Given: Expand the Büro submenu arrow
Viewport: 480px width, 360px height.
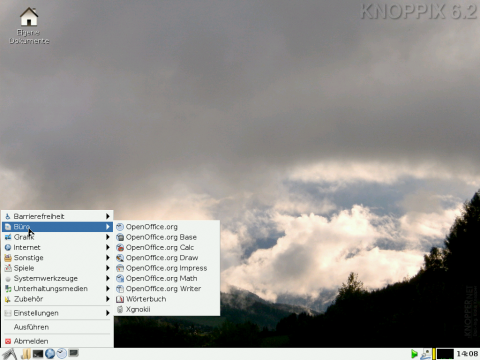Looking at the screenshot, I should pos(108,227).
